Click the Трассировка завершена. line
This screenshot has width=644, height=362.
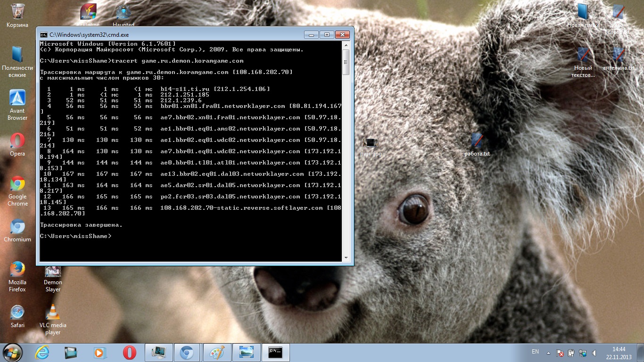[x=81, y=225]
